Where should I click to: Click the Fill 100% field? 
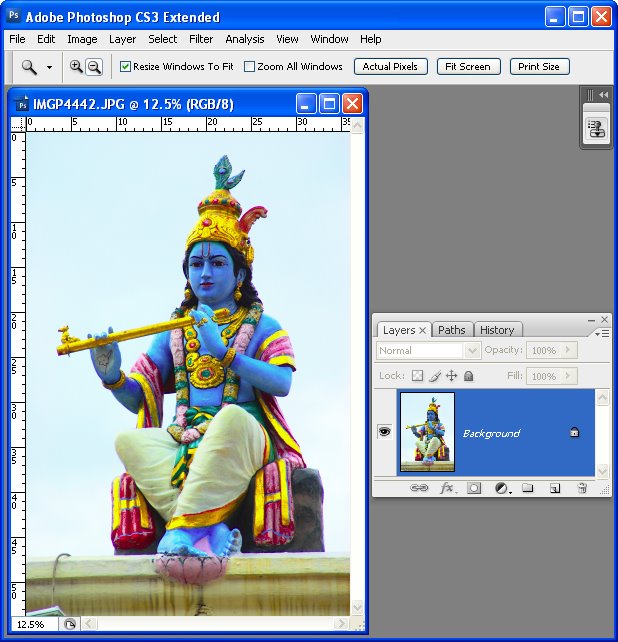pos(544,376)
